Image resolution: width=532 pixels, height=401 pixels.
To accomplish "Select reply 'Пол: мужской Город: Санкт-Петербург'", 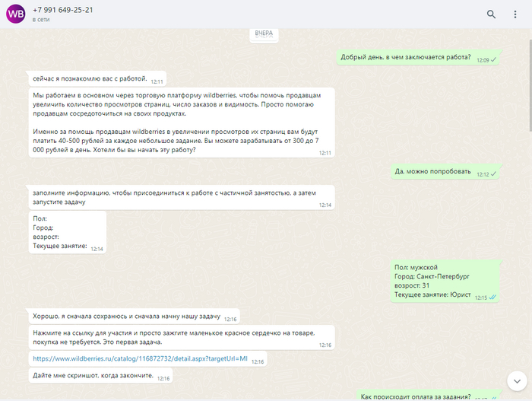I will pos(446,281).
